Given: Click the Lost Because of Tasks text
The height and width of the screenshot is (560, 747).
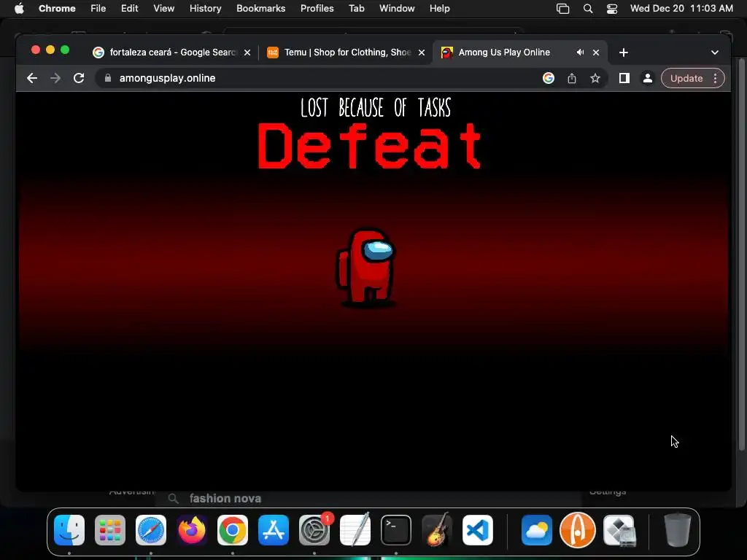Looking at the screenshot, I should coord(376,108).
